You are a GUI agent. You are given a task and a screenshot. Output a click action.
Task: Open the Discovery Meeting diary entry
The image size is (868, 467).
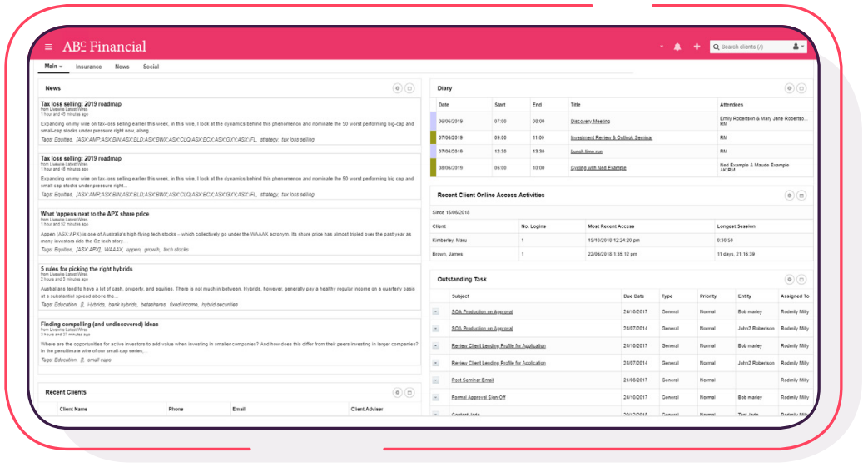pyautogui.click(x=590, y=122)
